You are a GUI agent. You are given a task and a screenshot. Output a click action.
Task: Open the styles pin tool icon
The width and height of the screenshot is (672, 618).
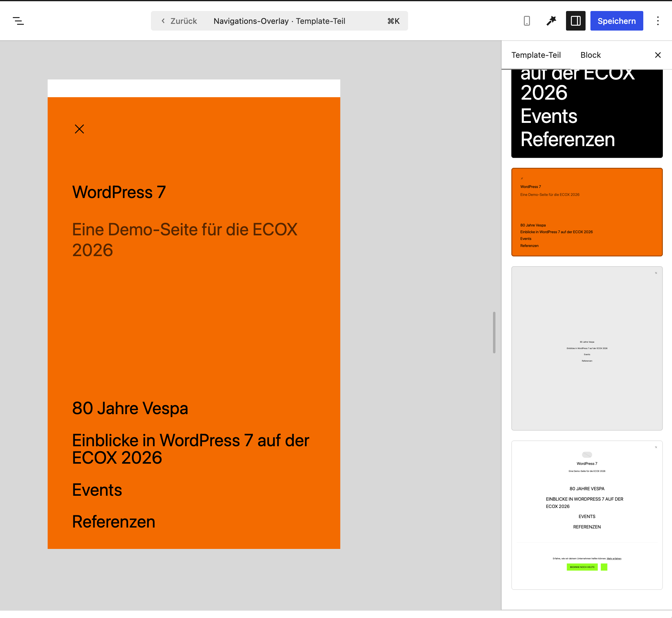551,21
